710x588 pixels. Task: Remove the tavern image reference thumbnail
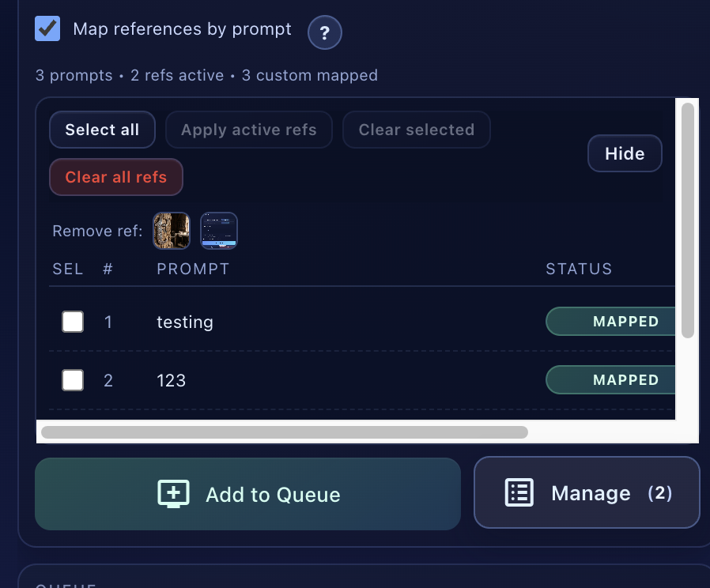coord(172,230)
